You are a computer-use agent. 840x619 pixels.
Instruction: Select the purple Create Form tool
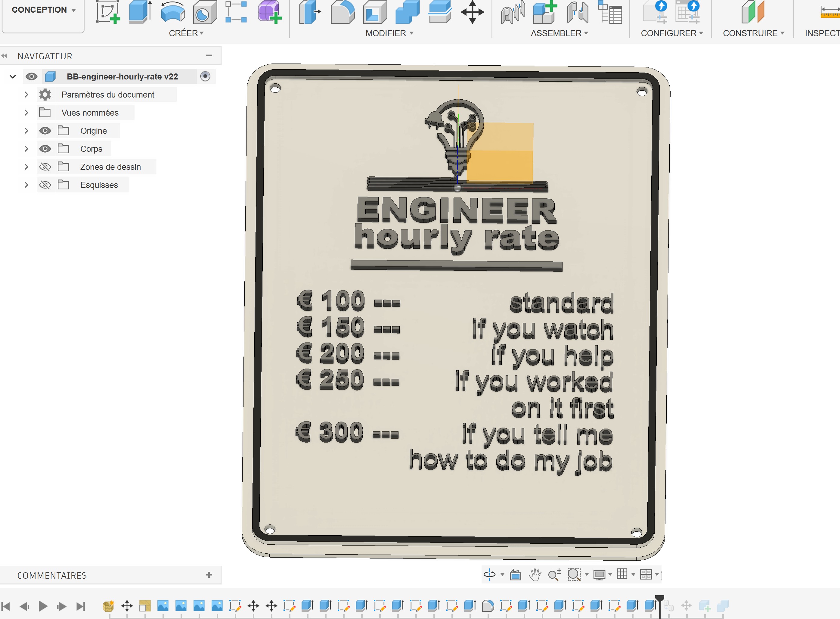270,12
